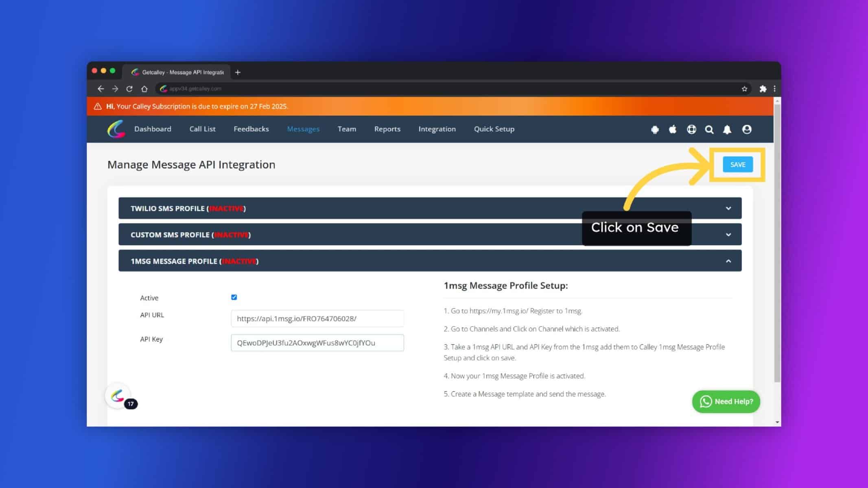The image size is (868, 488).
Task: Open the Call List menu
Action: (202, 129)
